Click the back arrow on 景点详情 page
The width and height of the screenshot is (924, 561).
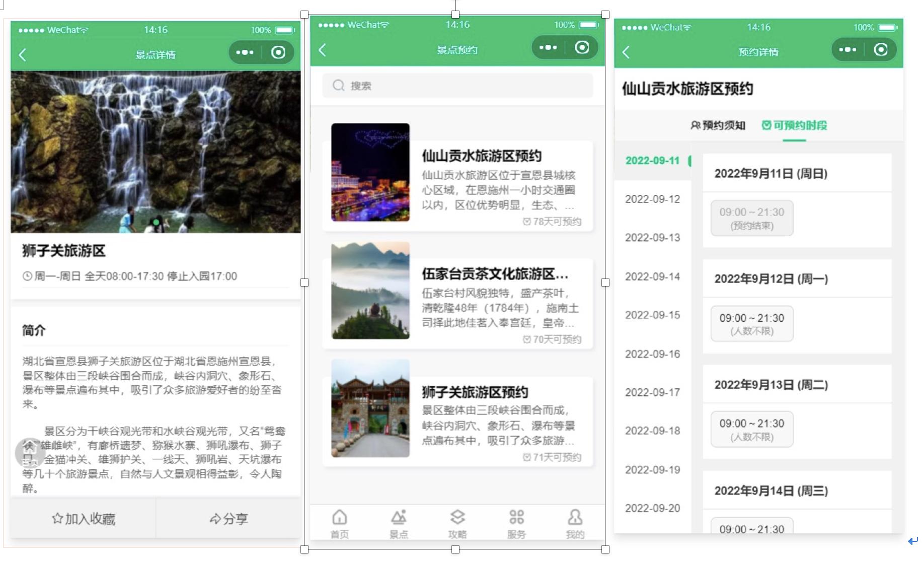pyautogui.click(x=22, y=54)
